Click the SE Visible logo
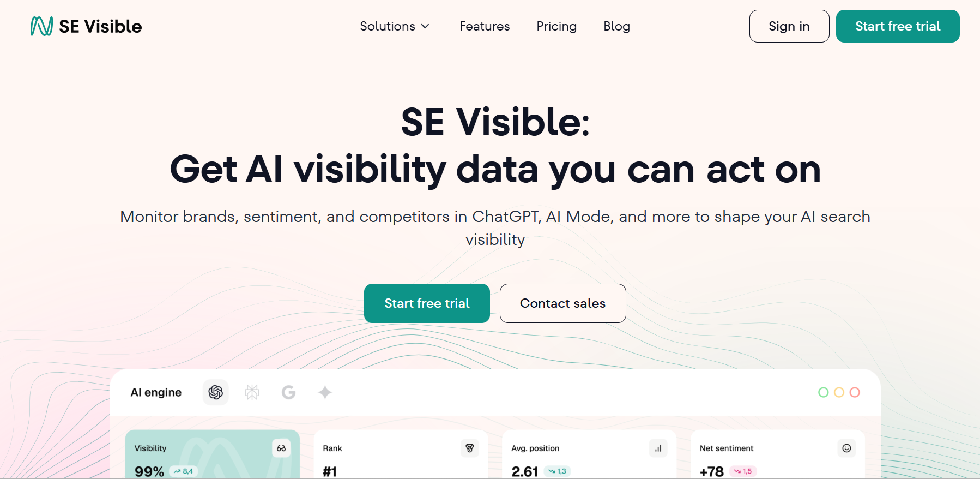Image resolution: width=980 pixels, height=479 pixels. click(85, 26)
